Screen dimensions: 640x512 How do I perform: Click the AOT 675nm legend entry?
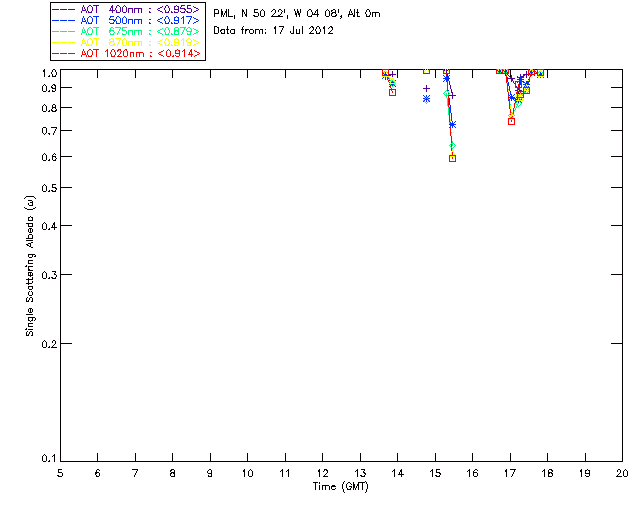pos(127,31)
